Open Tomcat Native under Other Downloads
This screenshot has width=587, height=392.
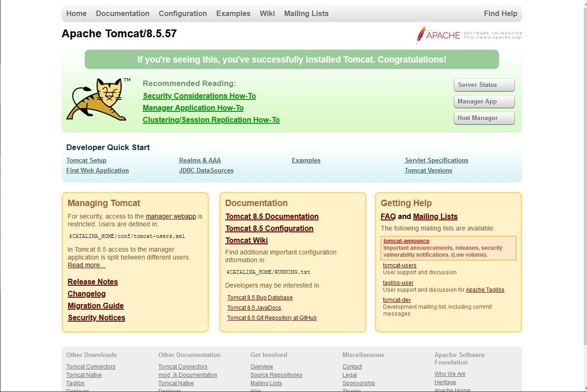coord(84,375)
